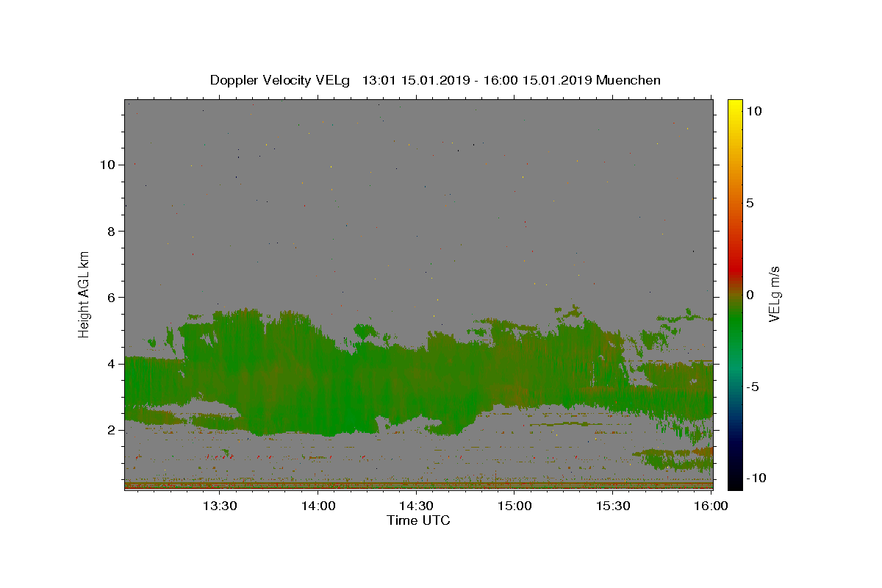Image resolution: width=882 pixels, height=588 pixels.
Task: Click the 'Time UTC' axis label
Action: tap(418, 520)
